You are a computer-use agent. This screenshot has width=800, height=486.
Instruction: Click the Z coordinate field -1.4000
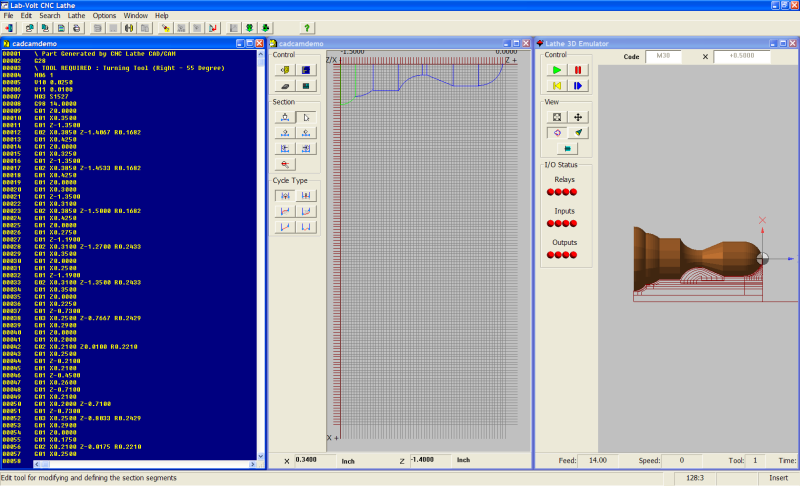tap(430, 460)
